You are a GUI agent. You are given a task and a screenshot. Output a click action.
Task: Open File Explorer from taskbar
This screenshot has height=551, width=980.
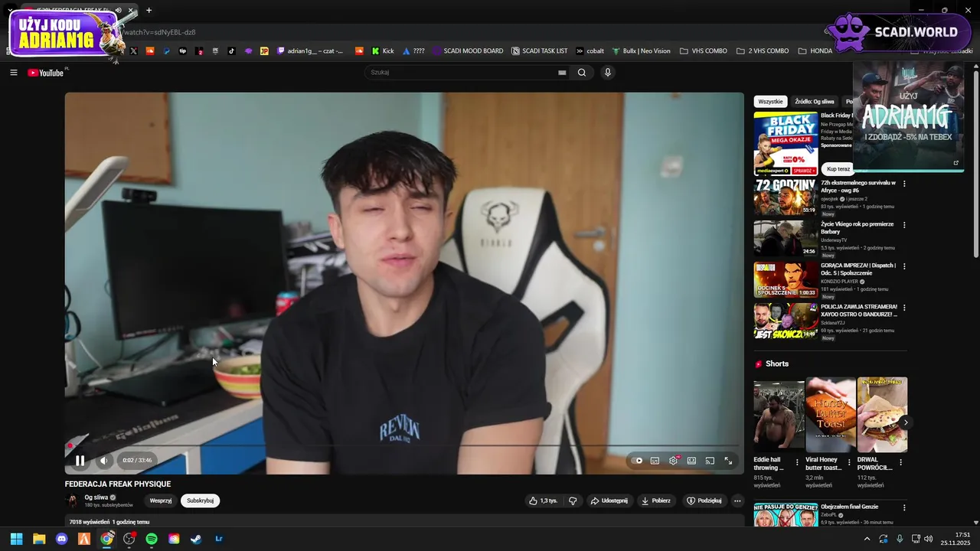coord(39,539)
